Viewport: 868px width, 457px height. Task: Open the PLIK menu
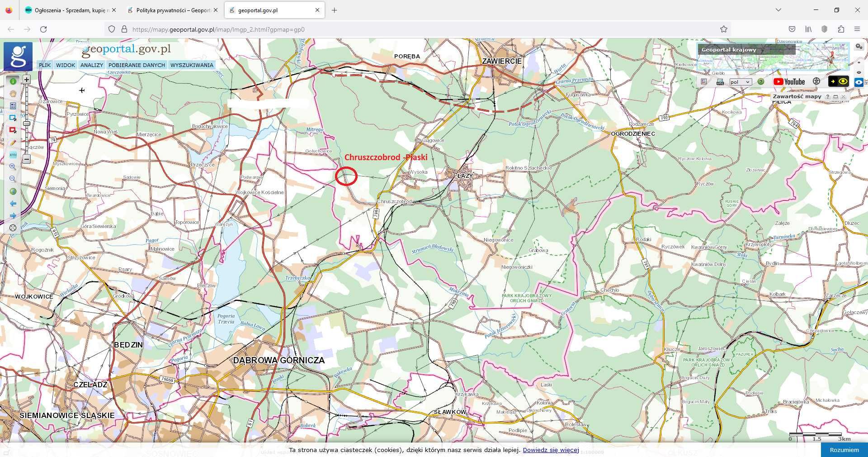pos(45,65)
